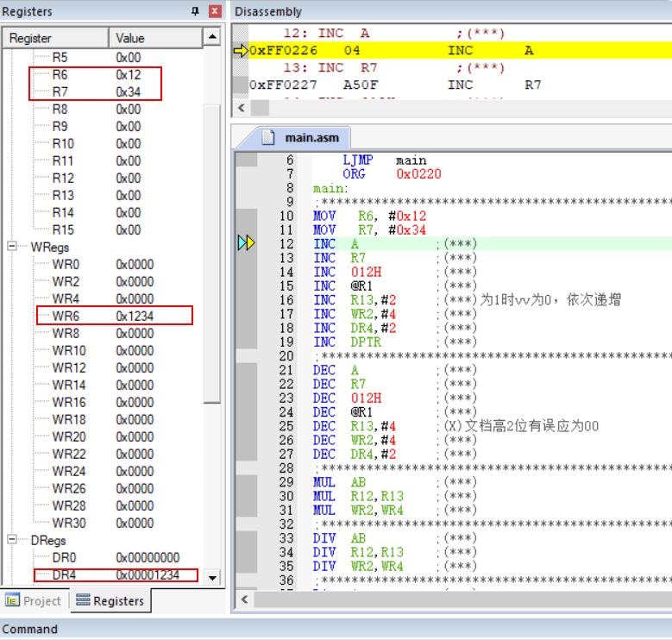
Task: Click the main label on line 8
Action: tap(330, 188)
